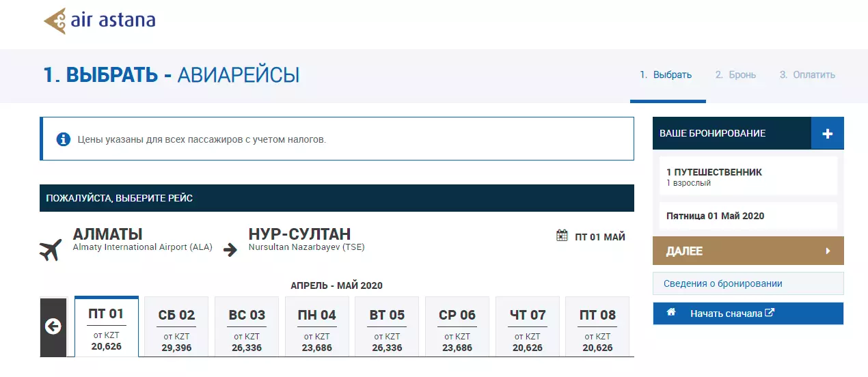This screenshot has width=868, height=377.
Task: Select step 1. Выбрать tab
Action: pyautogui.click(x=666, y=75)
